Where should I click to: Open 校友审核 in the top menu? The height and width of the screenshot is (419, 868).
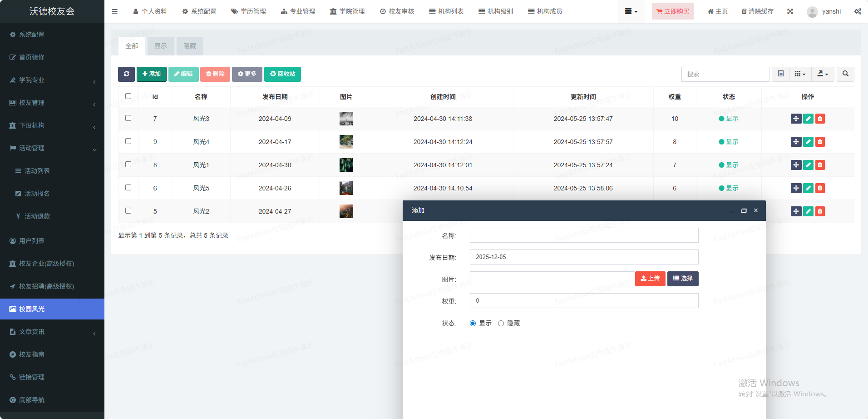[397, 11]
